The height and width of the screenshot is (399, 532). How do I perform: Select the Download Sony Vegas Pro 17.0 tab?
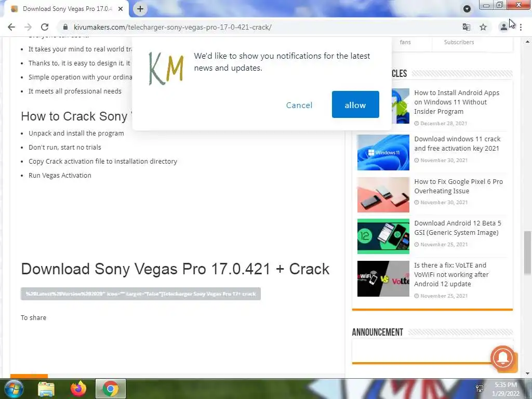[x=67, y=9]
